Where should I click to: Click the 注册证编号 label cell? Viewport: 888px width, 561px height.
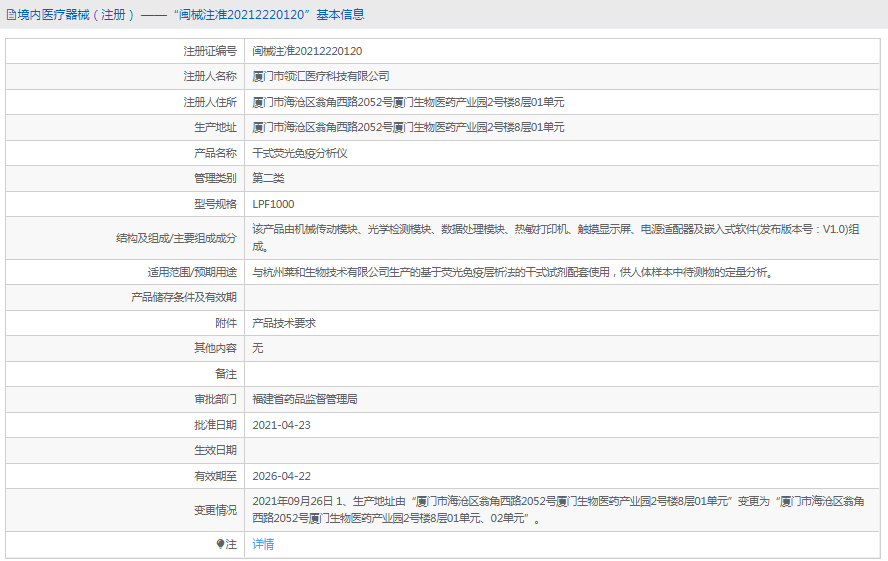pyautogui.click(x=125, y=51)
